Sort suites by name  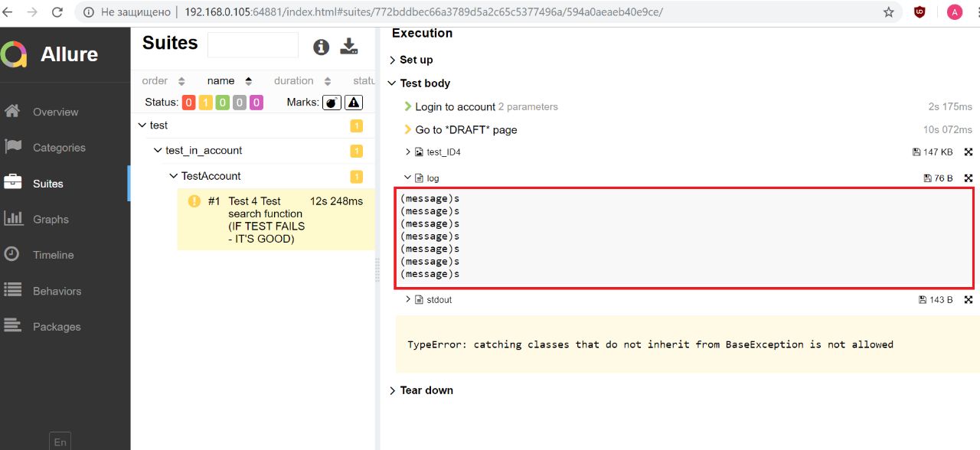pyautogui.click(x=230, y=80)
